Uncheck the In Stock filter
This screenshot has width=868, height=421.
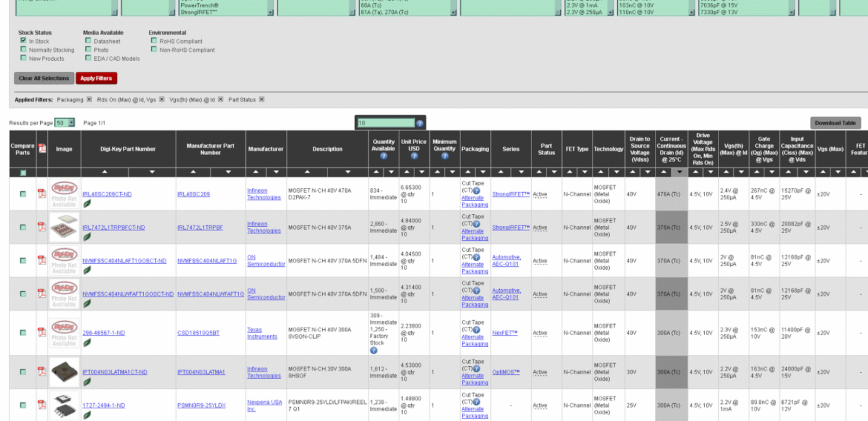[x=23, y=41]
